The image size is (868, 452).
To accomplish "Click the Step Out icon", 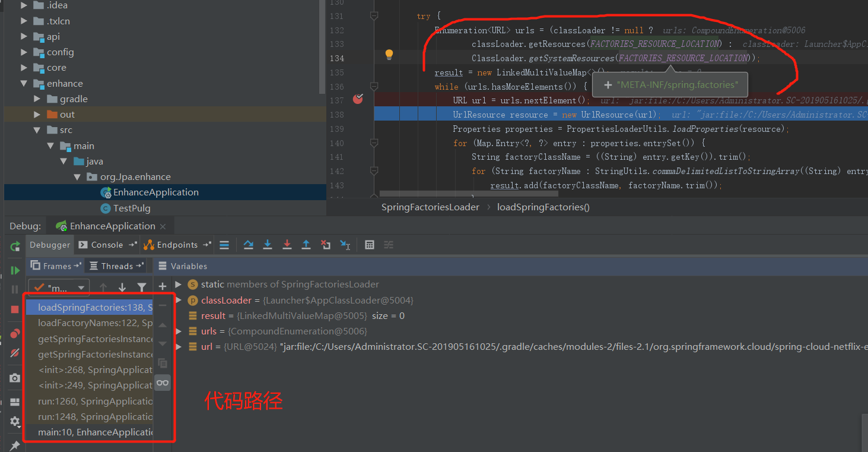I will [306, 245].
